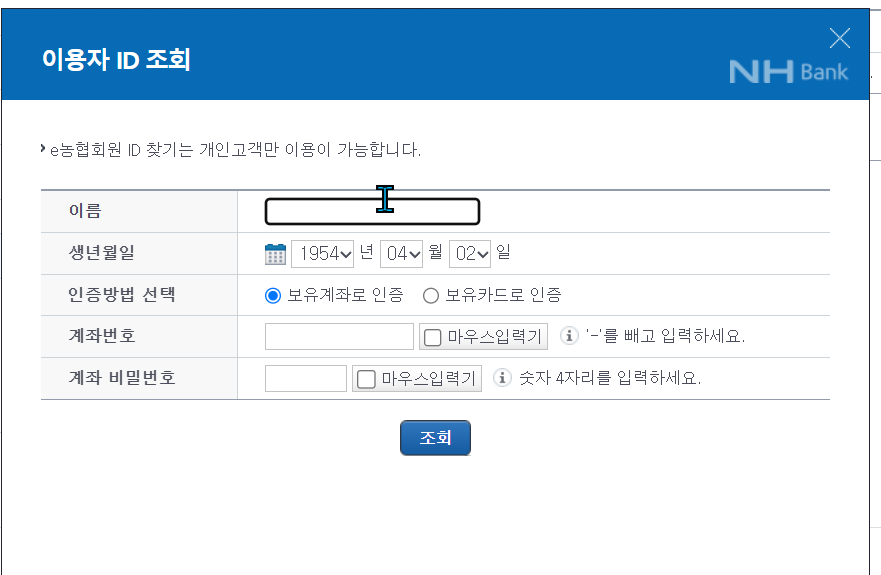Click the 조회 search button
This screenshot has height=575, width=881.
coord(435,438)
